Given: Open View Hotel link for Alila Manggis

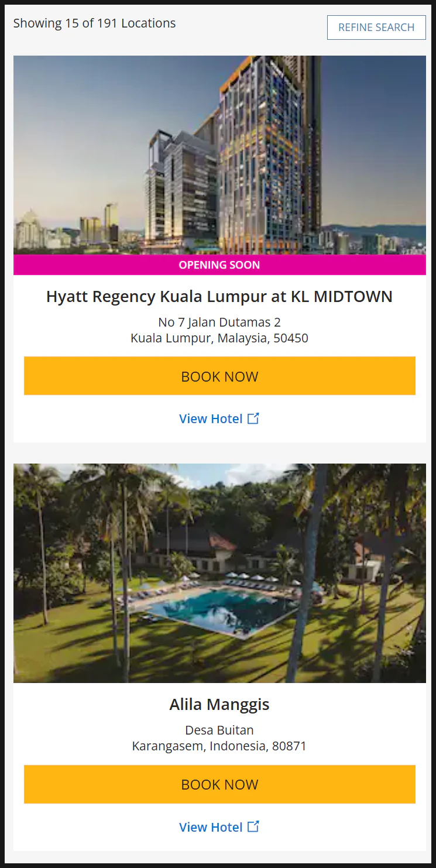Looking at the screenshot, I should point(211,827).
